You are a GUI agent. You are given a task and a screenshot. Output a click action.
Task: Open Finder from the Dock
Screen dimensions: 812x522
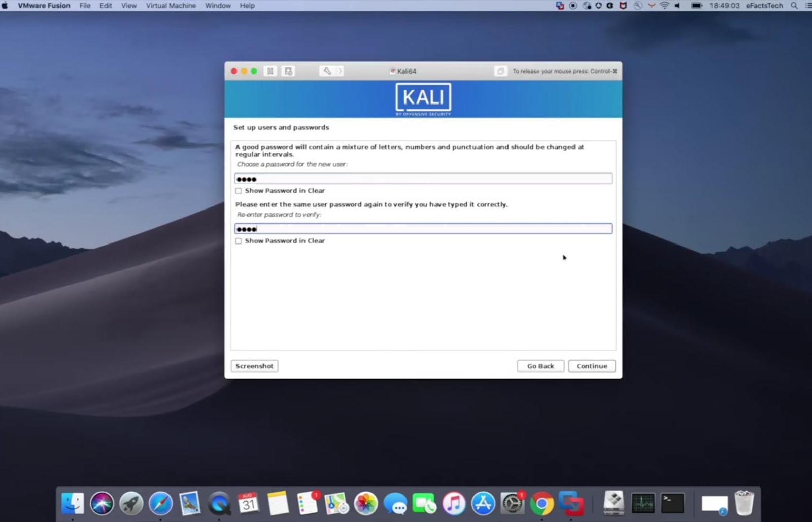(73, 503)
